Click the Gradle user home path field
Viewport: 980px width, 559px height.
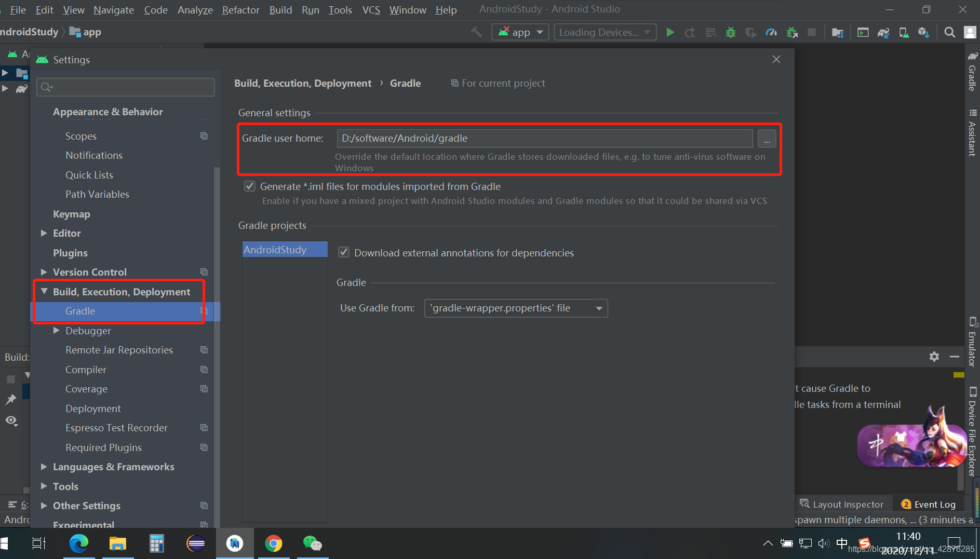[545, 139]
